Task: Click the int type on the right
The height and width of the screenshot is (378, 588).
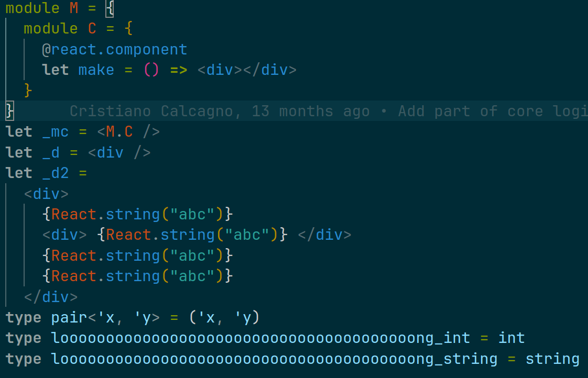Action: coord(511,338)
